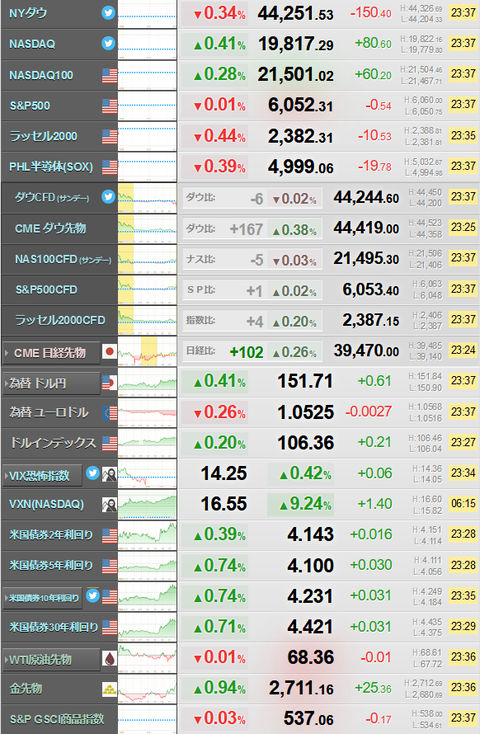Image resolution: width=480 pixels, height=734 pixels.
Task: Open the 金先物 link
Action: [x=26, y=689]
